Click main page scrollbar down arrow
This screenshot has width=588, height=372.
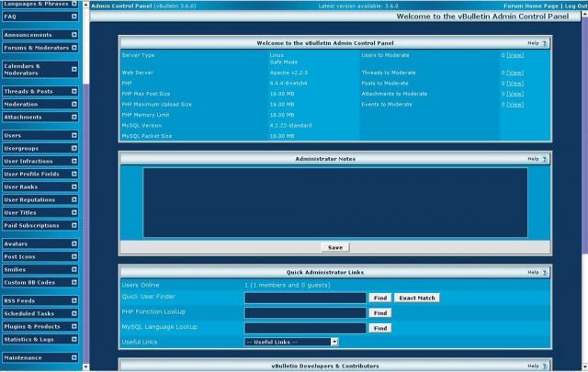pos(584,366)
